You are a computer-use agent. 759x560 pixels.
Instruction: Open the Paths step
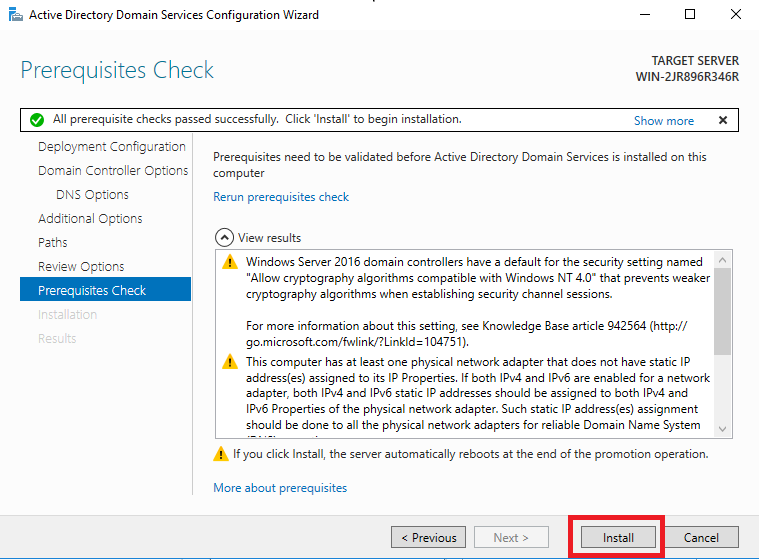click(53, 242)
